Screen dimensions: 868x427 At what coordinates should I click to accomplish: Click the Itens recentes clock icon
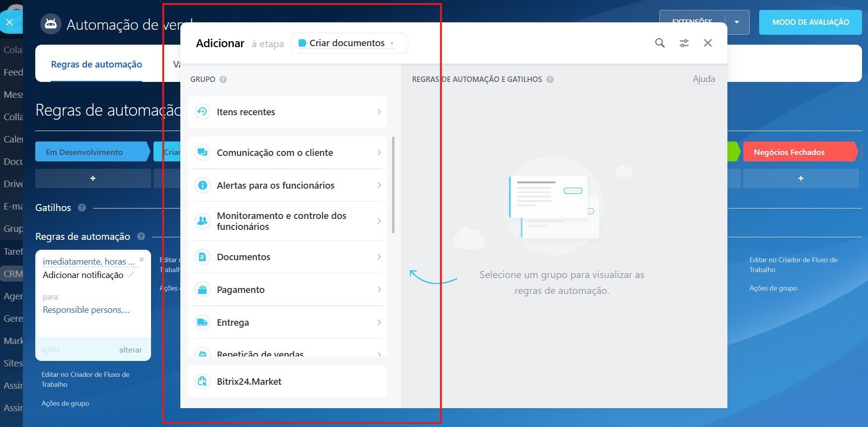[202, 112]
